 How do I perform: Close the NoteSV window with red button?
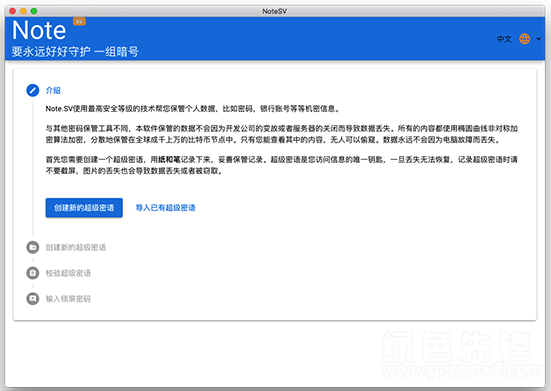pos(12,11)
